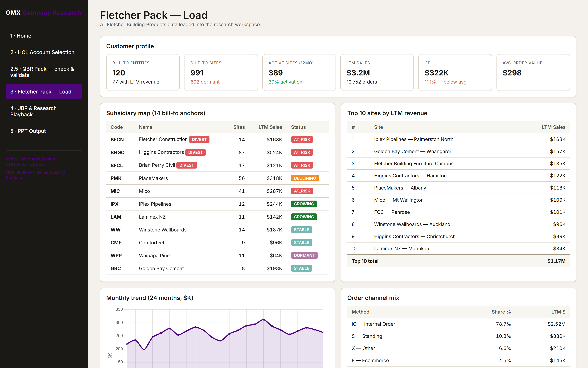Click the DIVEST badge for Brian Perry Civil
This screenshot has height=368, width=588.
[187, 165]
